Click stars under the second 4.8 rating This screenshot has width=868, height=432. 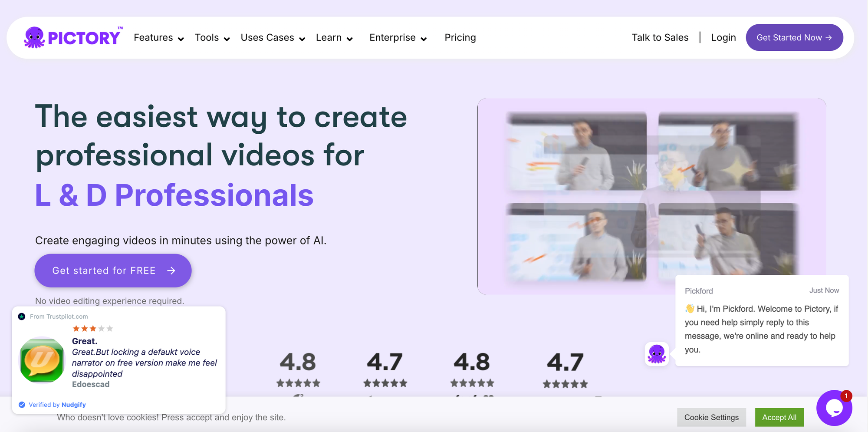click(472, 383)
